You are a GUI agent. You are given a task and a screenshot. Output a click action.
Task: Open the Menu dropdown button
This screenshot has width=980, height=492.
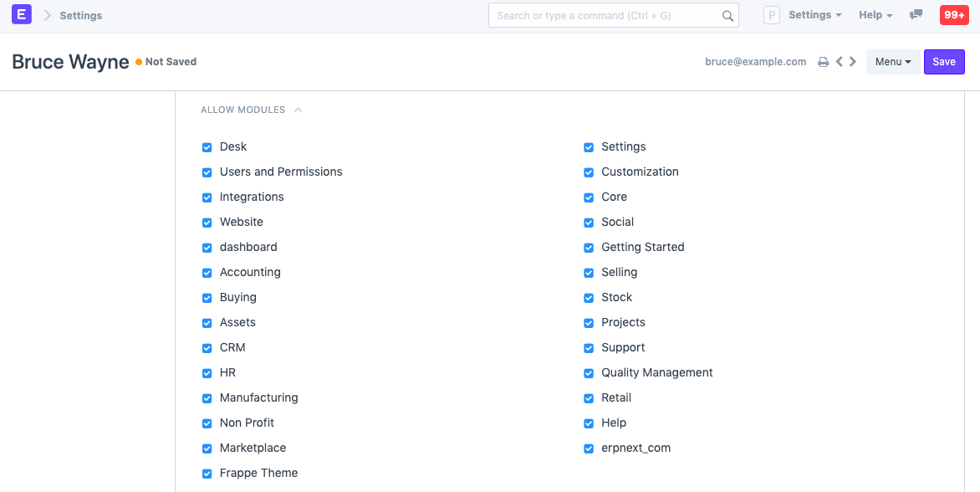tap(892, 62)
